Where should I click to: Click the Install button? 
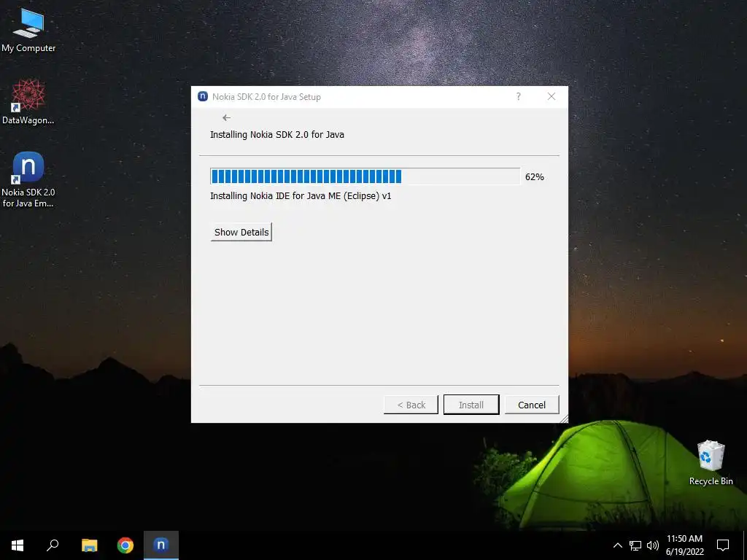click(471, 405)
